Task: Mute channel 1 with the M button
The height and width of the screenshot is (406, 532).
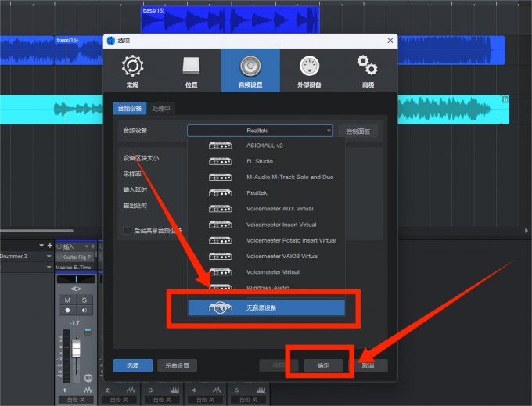Action: click(67, 300)
